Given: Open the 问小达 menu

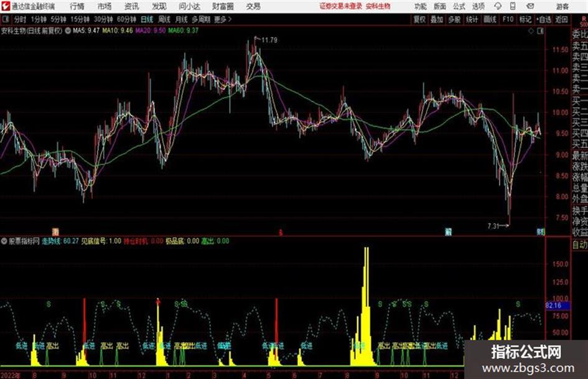Looking at the screenshot, I should pyautogui.click(x=189, y=6).
